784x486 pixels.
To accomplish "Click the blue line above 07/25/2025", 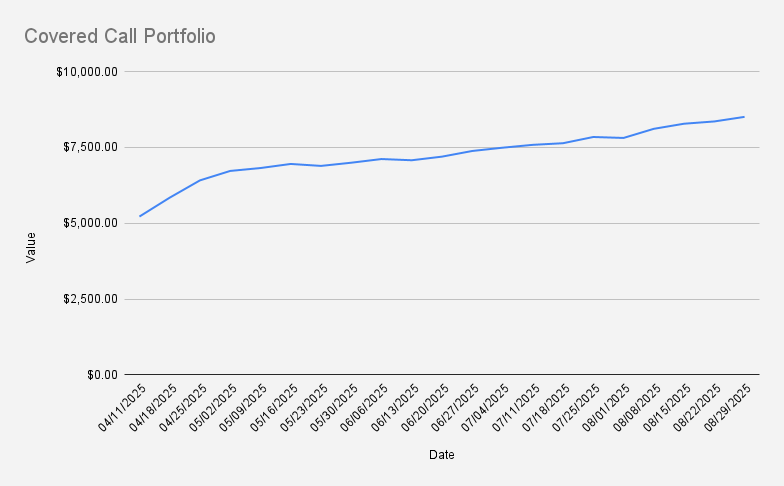I will [593, 136].
